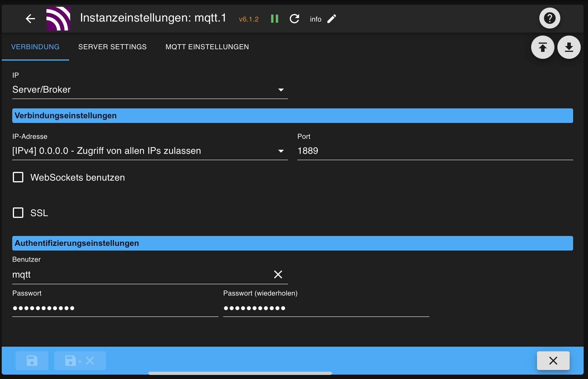Pause the mqtt.1 instance
This screenshot has height=379, width=588.
pos(274,19)
